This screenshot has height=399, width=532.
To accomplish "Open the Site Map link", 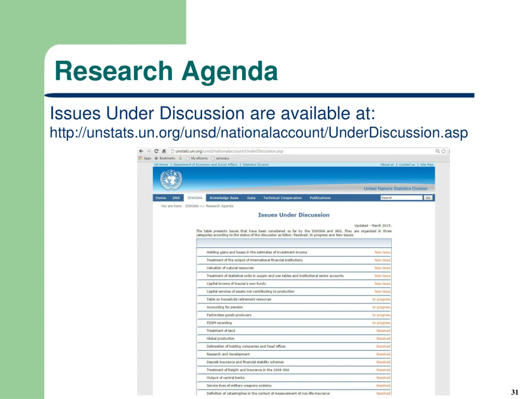I will tap(427, 165).
